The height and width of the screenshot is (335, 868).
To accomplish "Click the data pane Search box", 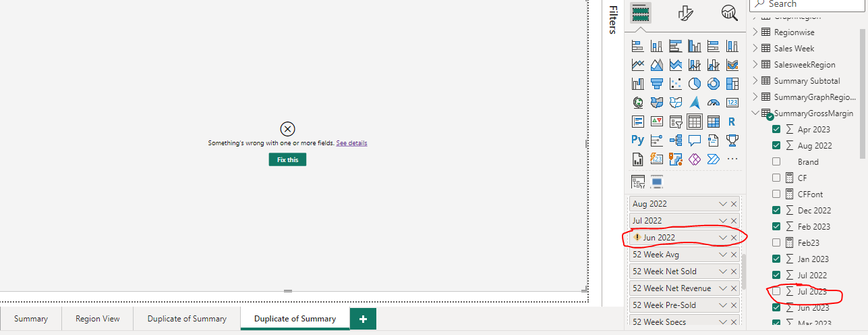I will pyautogui.click(x=808, y=5).
